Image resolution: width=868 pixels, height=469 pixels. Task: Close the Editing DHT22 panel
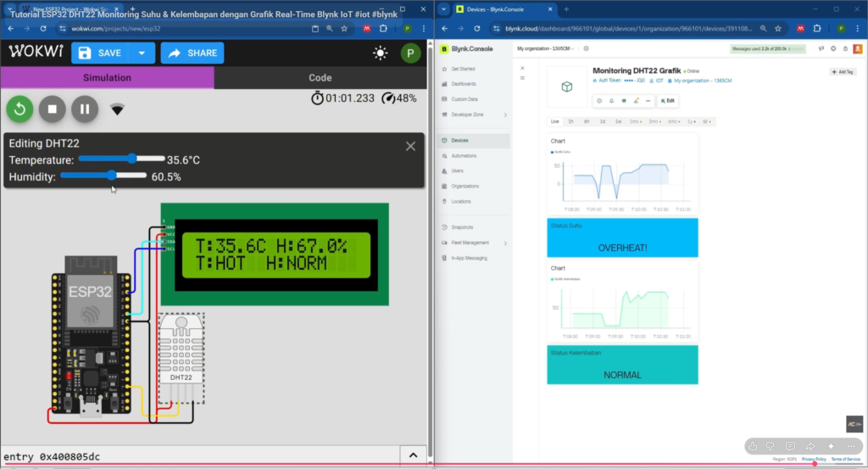coord(410,146)
